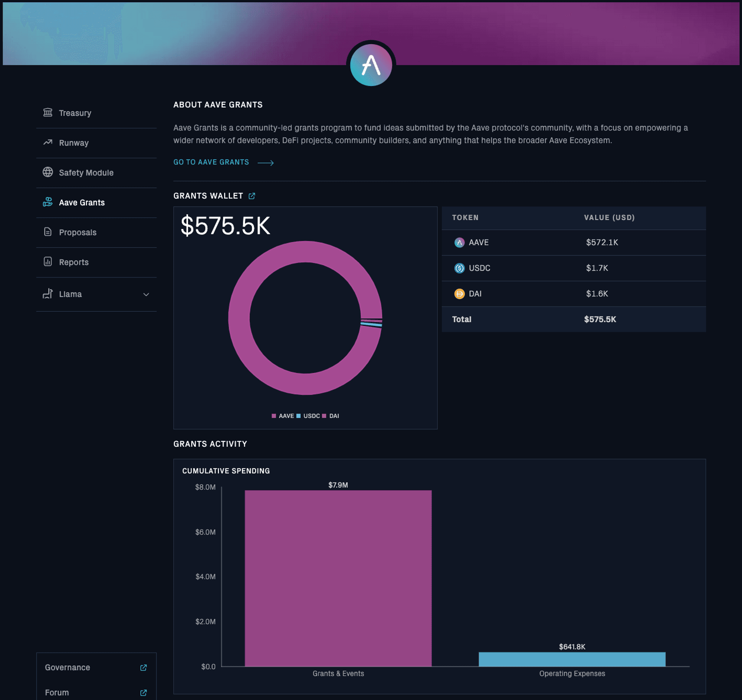
Task: Click the Aave logo at top center
Action: (371, 65)
